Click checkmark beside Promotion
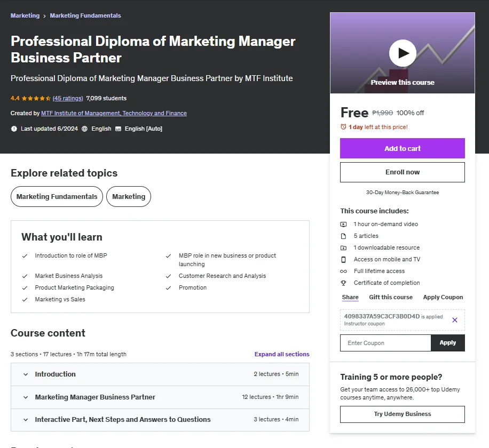Screen dimensions: 489x448 tap(168, 288)
